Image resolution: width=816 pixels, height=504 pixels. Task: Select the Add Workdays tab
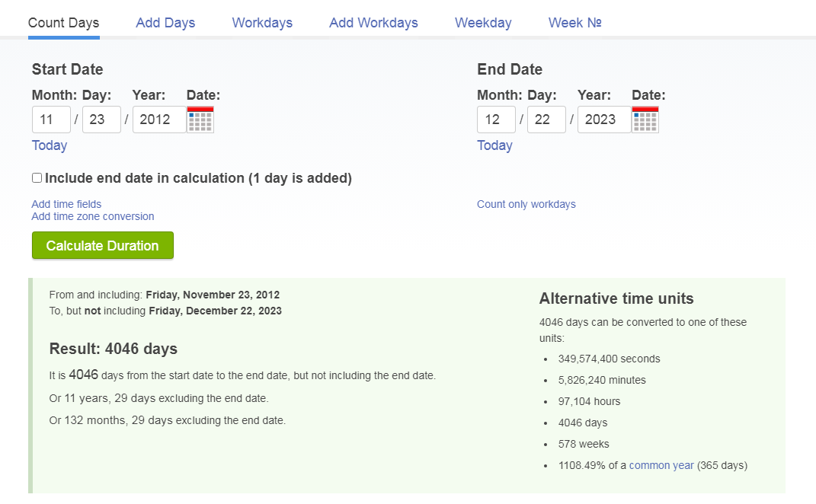click(x=373, y=23)
